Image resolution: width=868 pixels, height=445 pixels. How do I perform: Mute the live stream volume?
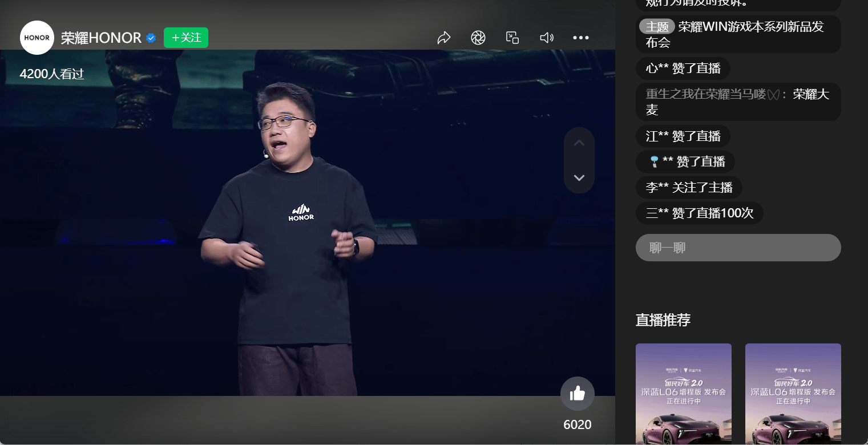[x=546, y=38]
